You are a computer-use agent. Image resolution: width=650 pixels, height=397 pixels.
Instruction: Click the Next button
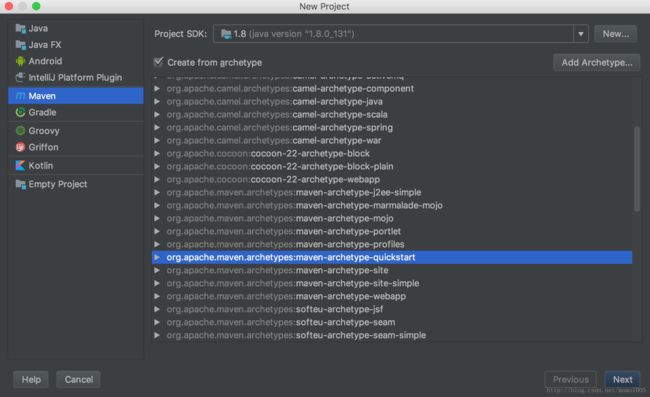pos(622,379)
